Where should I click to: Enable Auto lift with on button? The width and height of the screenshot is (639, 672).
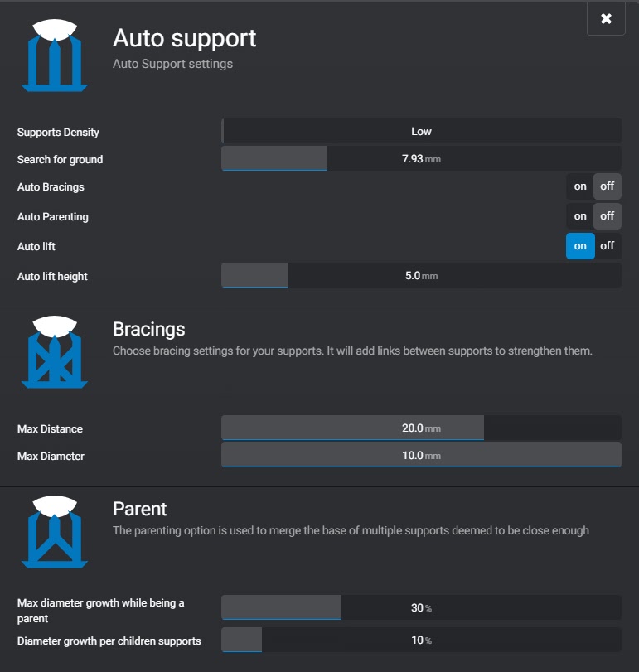coord(580,246)
